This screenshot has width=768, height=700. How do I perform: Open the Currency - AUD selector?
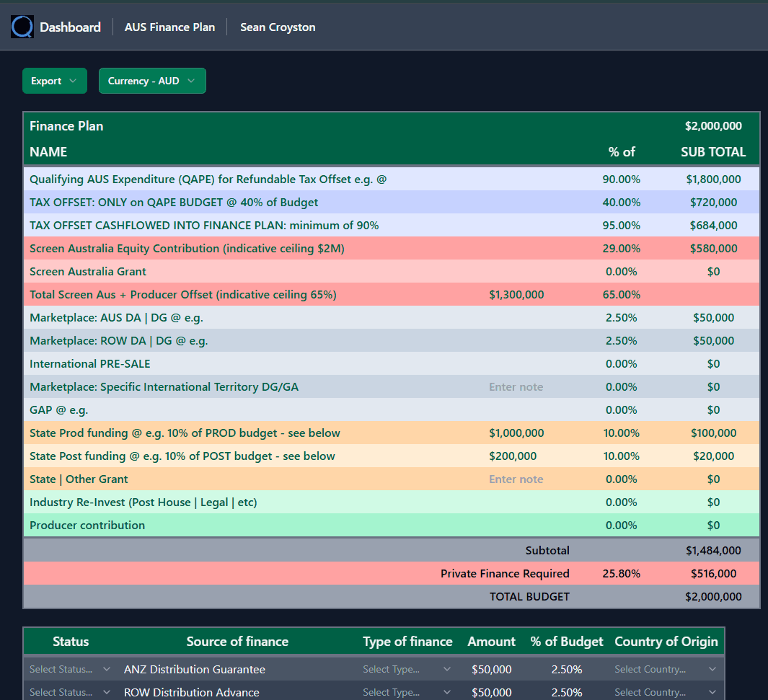click(x=152, y=81)
